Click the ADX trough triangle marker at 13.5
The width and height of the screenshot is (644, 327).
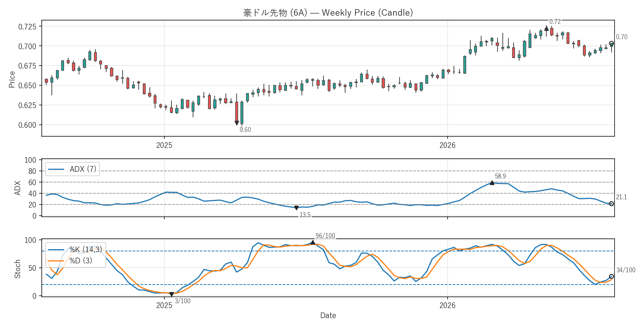click(296, 208)
